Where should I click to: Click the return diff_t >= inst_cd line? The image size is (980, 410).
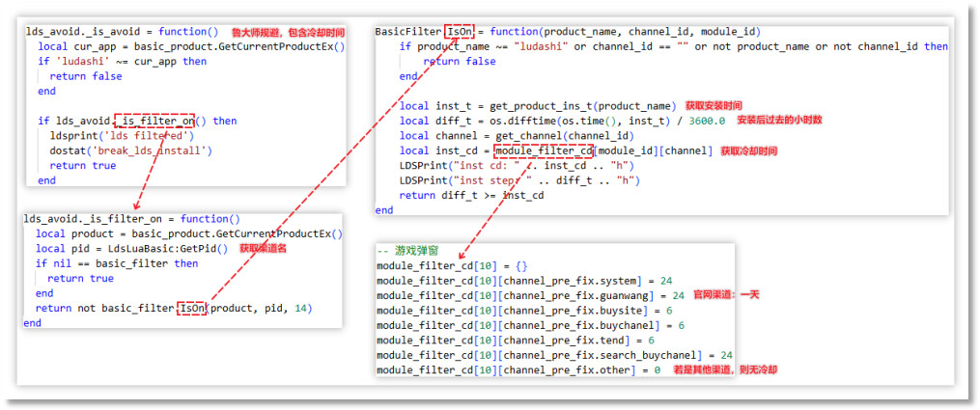471,195
